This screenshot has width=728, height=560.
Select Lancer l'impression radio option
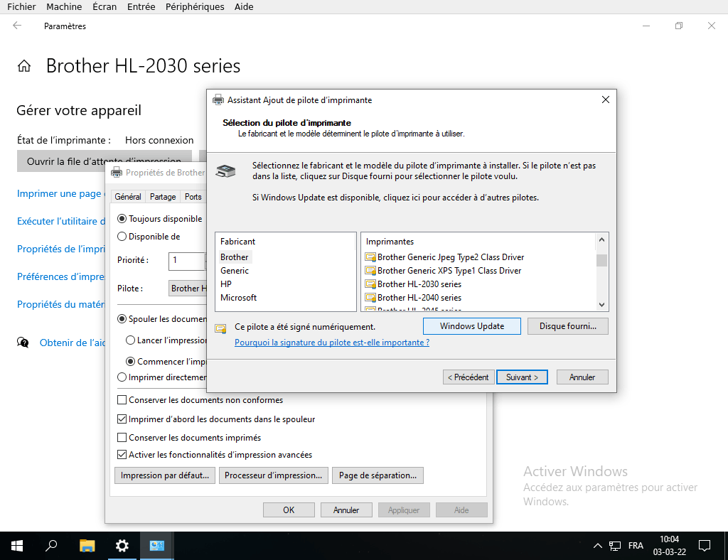coord(131,340)
